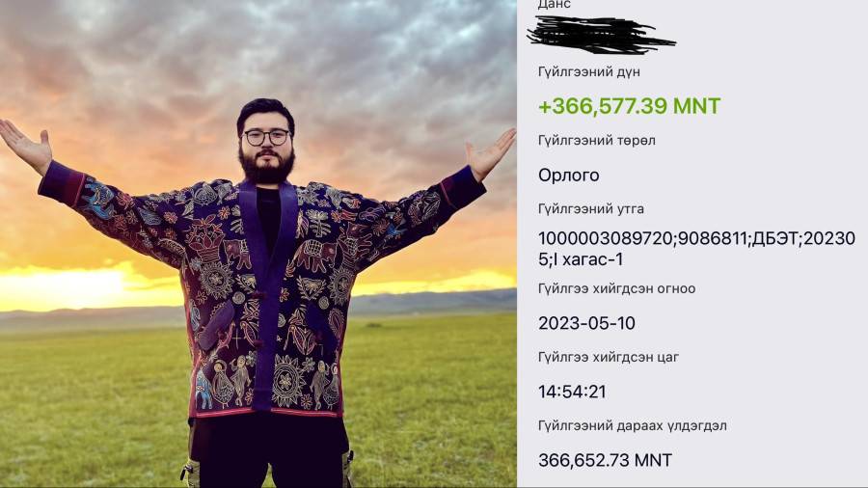Click the man's eyeglasses in the photo
Image resolution: width=868 pixels, height=488 pixels.
coord(267,137)
